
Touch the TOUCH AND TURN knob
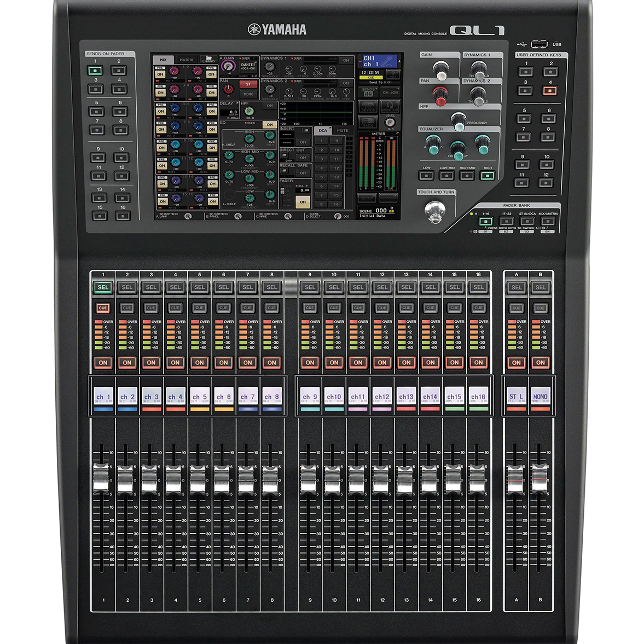434,211
